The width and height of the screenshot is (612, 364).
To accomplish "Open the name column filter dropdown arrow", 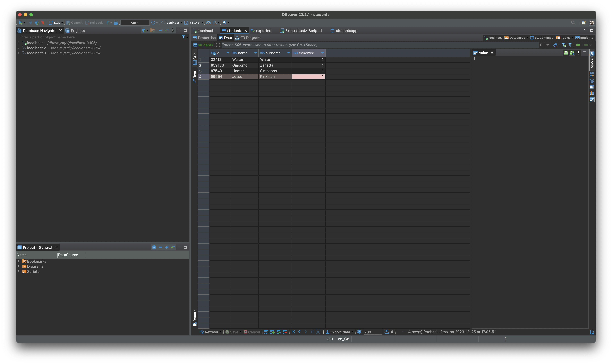I will point(255,53).
